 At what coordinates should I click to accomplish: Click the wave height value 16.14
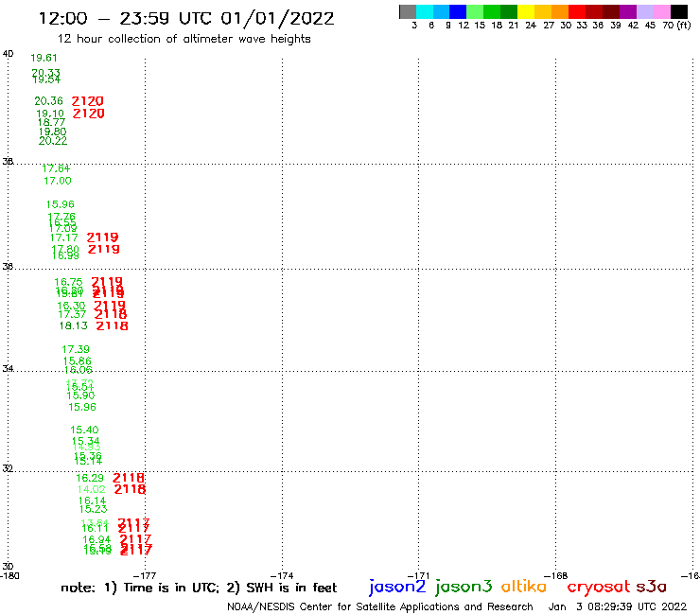click(93, 501)
